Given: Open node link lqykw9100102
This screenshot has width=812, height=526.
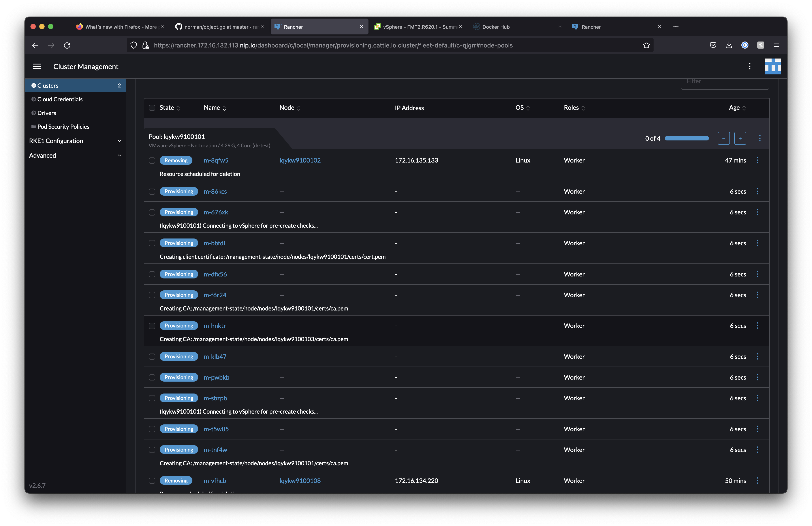Looking at the screenshot, I should (300, 161).
